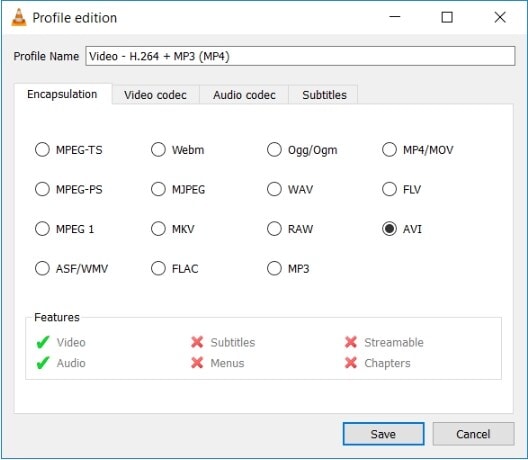
Task: Pick the RAW radio option
Action: click(290, 229)
